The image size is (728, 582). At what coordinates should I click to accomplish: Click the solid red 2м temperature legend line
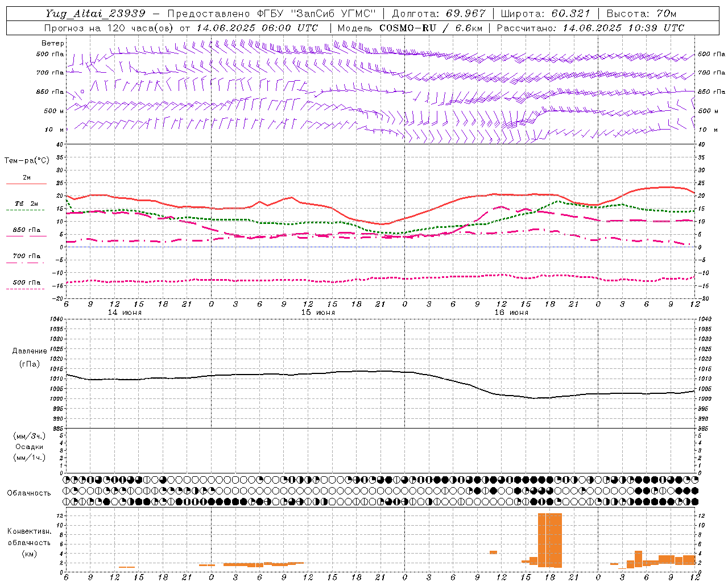click(26, 184)
